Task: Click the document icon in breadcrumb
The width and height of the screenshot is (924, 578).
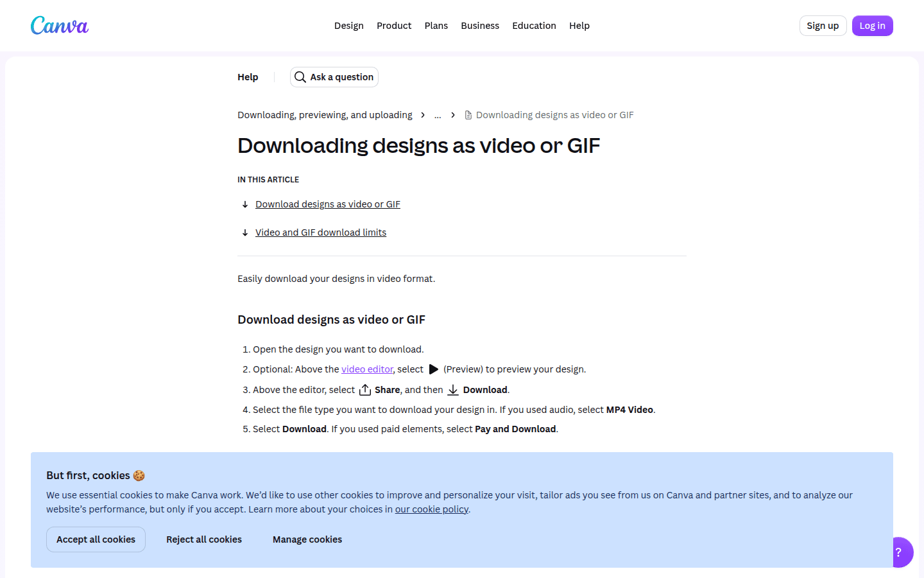Action: click(468, 115)
